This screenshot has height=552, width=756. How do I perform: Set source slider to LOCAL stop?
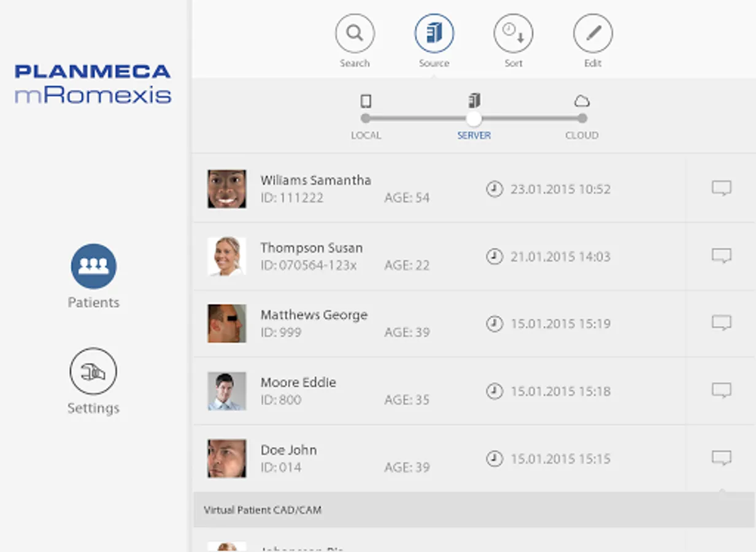[x=366, y=118]
